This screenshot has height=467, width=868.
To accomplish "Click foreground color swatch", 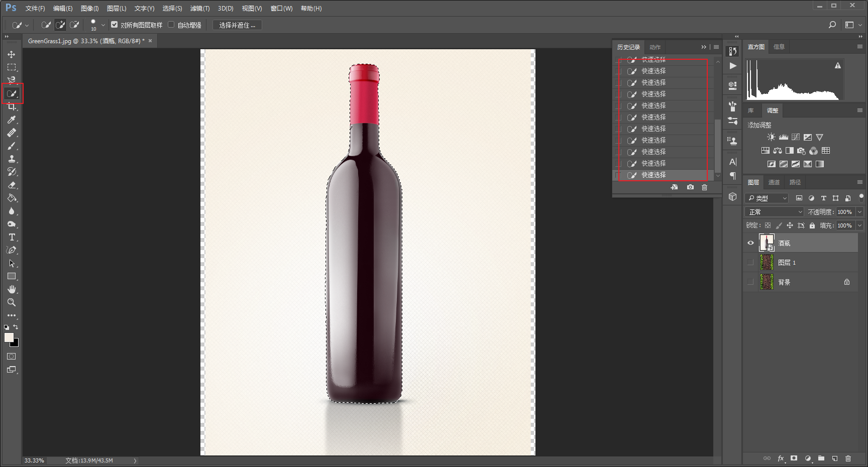I will pyautogui.click(x=9, y=337).
